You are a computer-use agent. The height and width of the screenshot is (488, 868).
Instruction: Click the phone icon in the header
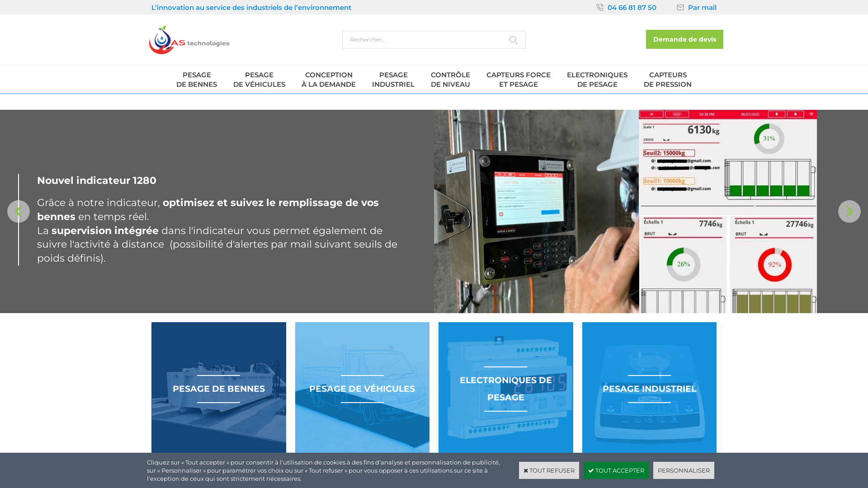(x=599, y=7)
